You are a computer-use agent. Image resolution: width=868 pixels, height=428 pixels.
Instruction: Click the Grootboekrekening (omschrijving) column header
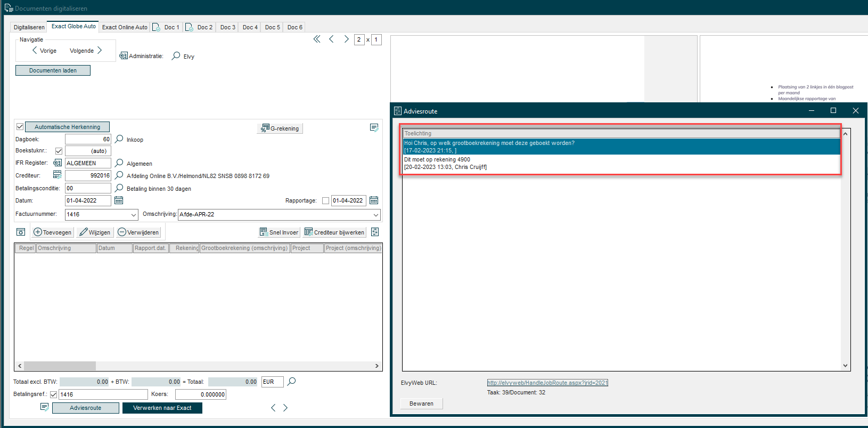(244, 248)
